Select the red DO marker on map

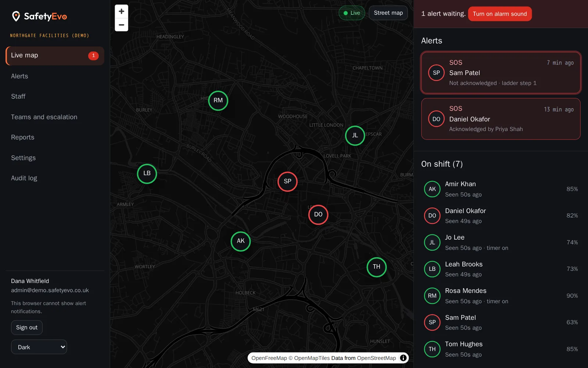[x=318, y=215]
